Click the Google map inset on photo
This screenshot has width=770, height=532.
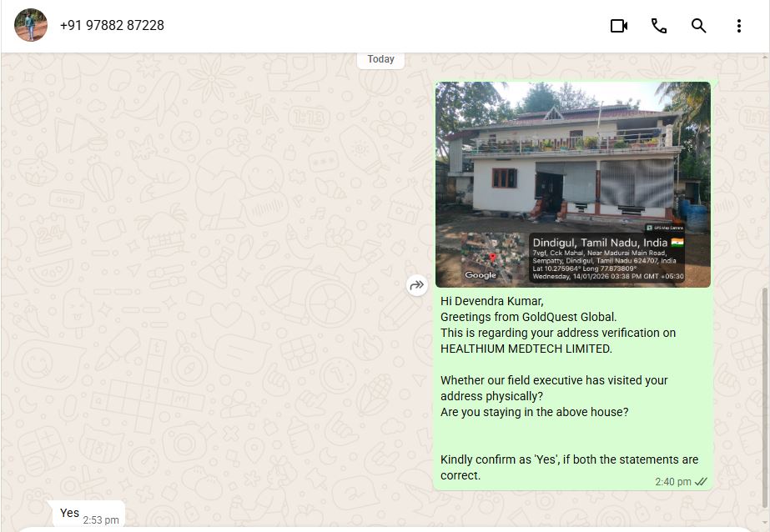click(492, 258)
